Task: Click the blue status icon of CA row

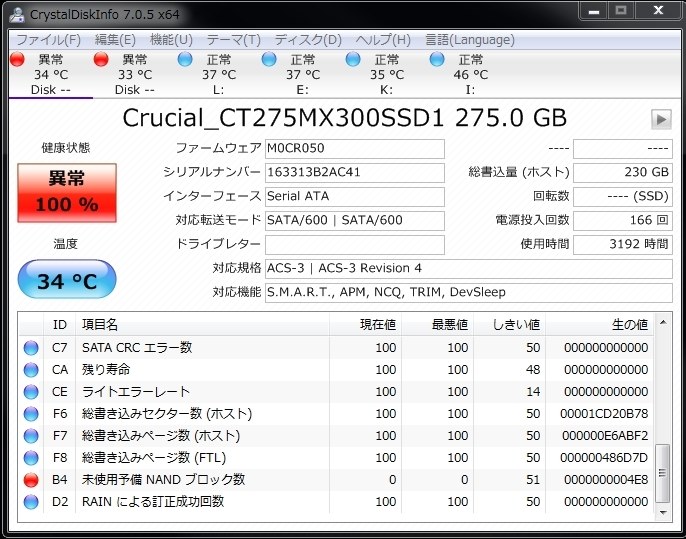Action: point(31,370)
